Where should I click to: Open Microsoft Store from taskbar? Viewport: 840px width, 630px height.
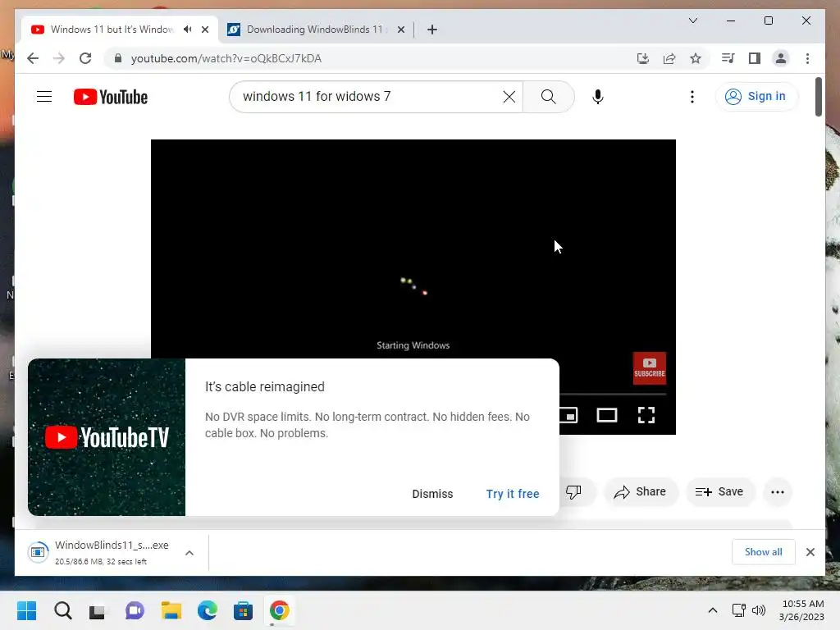click(243, 610)
